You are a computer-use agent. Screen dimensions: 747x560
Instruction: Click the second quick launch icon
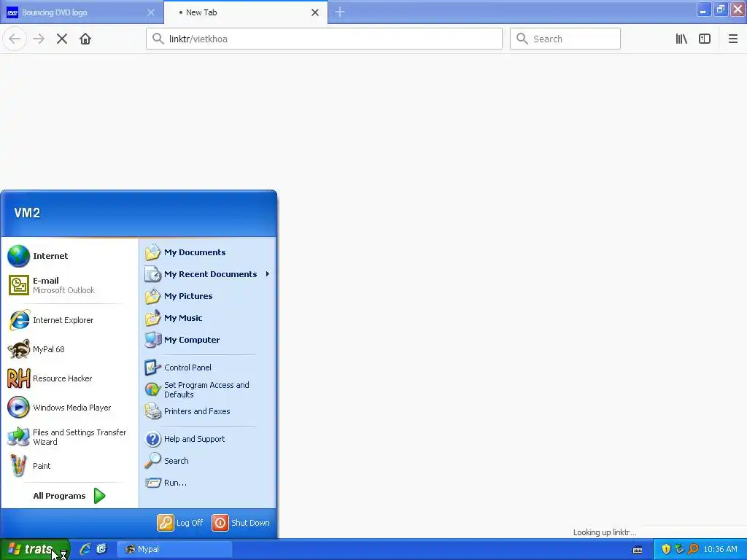tap(101, 549)
